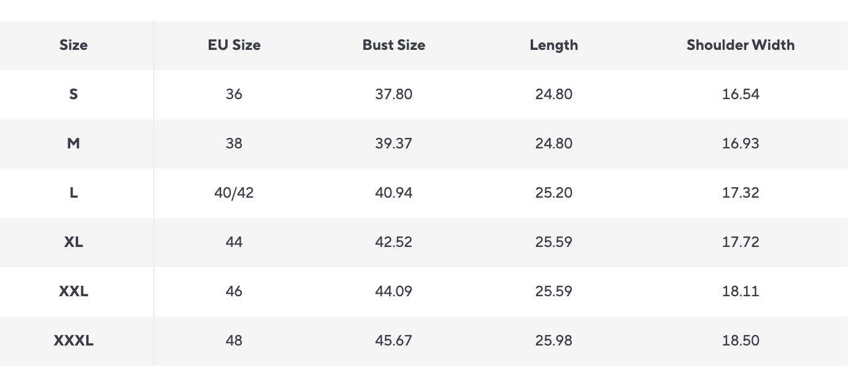Screen dimensions: 868x372
Task: Click the length value 25.20
Action: (553, 193)
